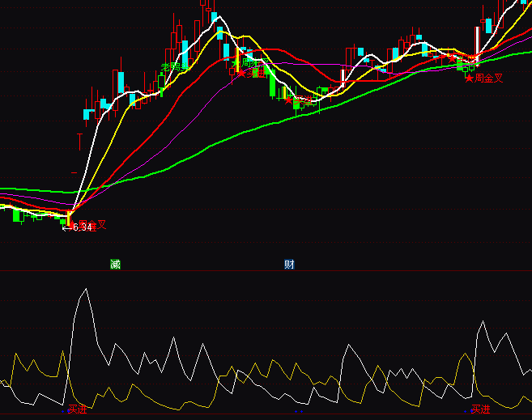Click the red star beside rightmost 周金叉
The image size is (532, 420).
click(x=469, y=78)
